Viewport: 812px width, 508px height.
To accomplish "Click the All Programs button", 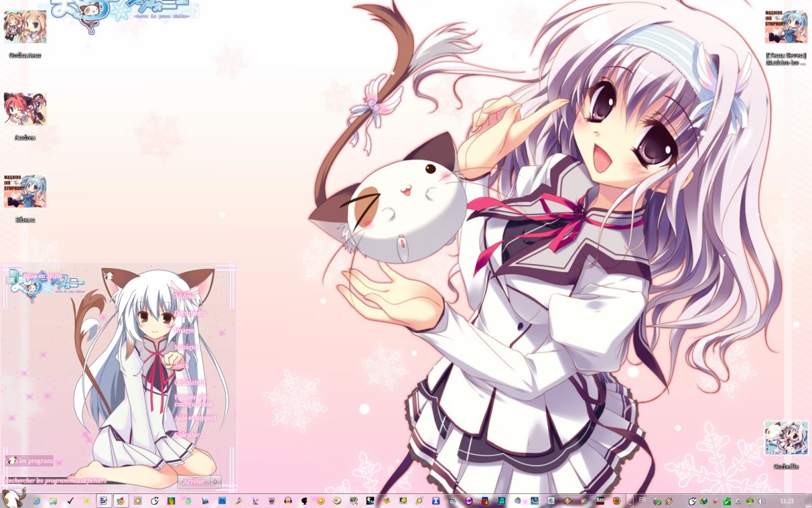I will point(30,460).
